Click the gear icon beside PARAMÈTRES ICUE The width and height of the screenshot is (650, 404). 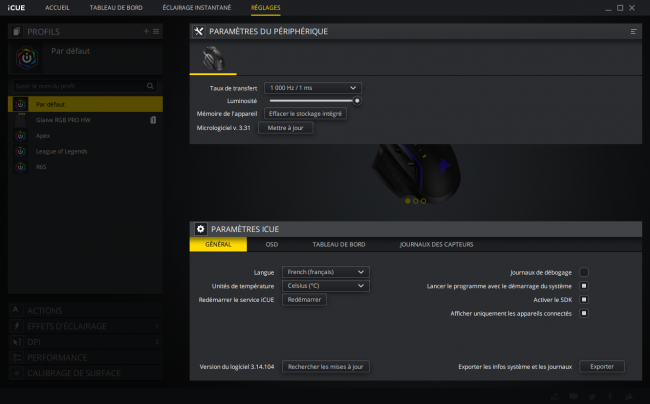(201, 229)
